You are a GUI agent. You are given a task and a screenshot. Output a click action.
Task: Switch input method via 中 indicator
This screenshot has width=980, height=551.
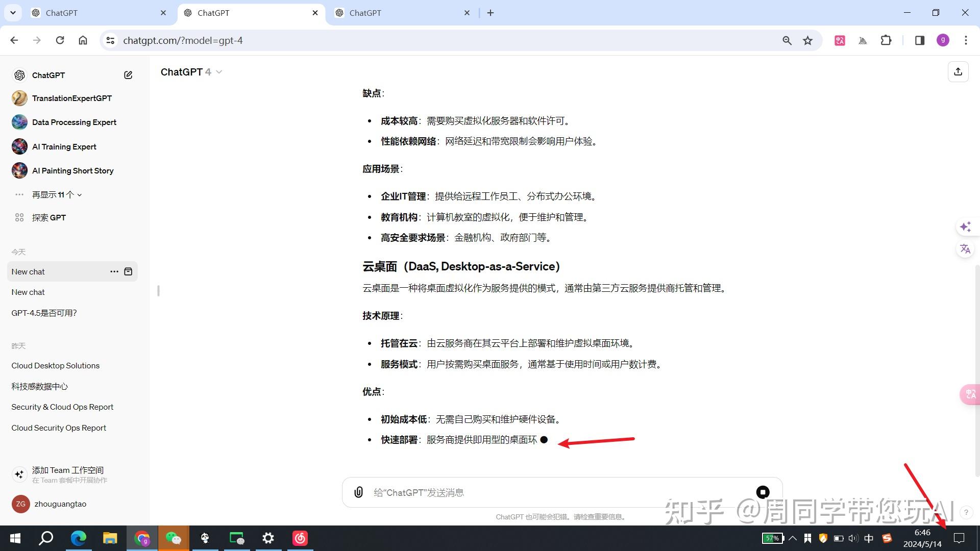pos(869,538)
